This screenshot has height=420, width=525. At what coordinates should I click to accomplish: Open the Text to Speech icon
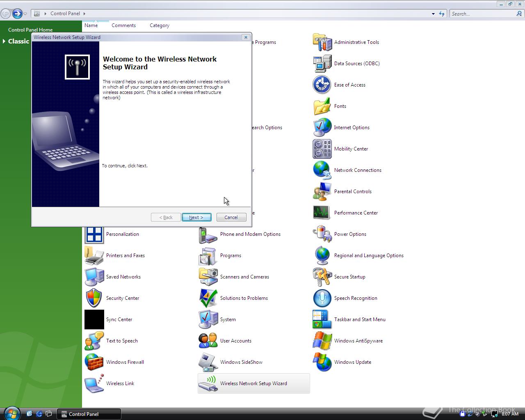click(94, 341)
